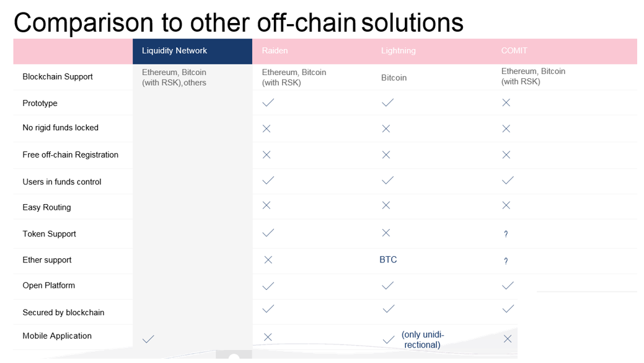Select the Liquidity Network column header
The width and height of the screenshot is (644, 363).
(x=192, y=51)
